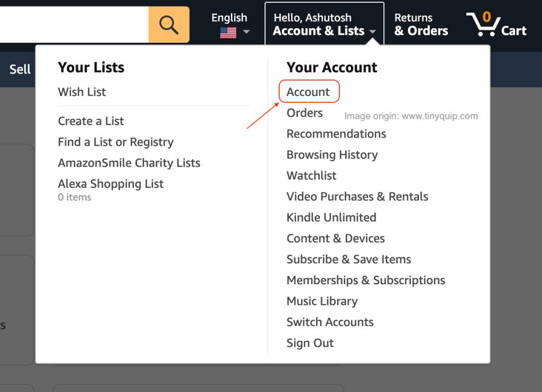Open Returns & Orders
This screenshot has height=392, width=542.
coord(420,24)
